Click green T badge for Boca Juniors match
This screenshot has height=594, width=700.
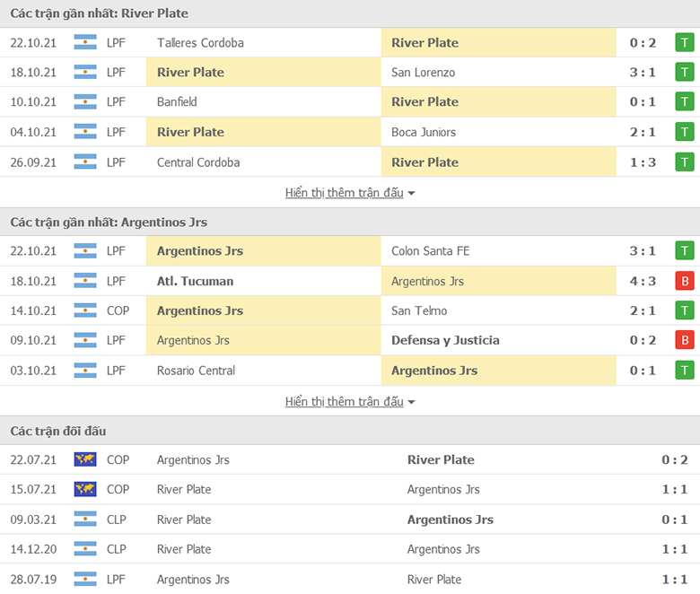(x=685, y=132)
